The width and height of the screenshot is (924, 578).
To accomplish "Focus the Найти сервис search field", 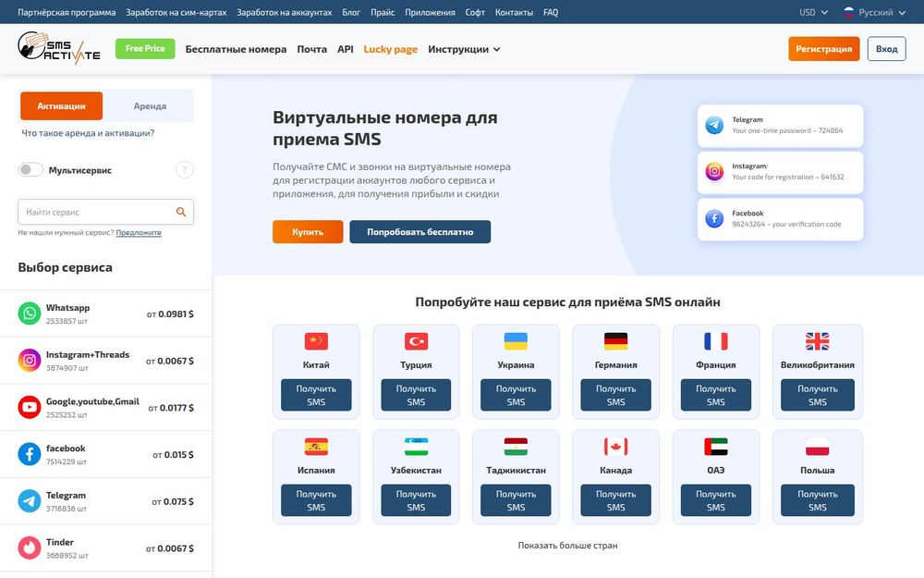I will 105,212.
